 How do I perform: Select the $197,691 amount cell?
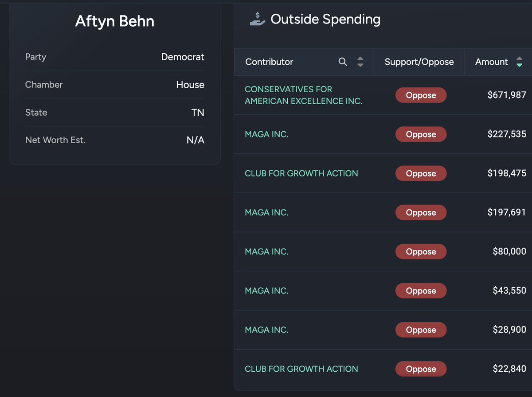click(x=507, y=212)
